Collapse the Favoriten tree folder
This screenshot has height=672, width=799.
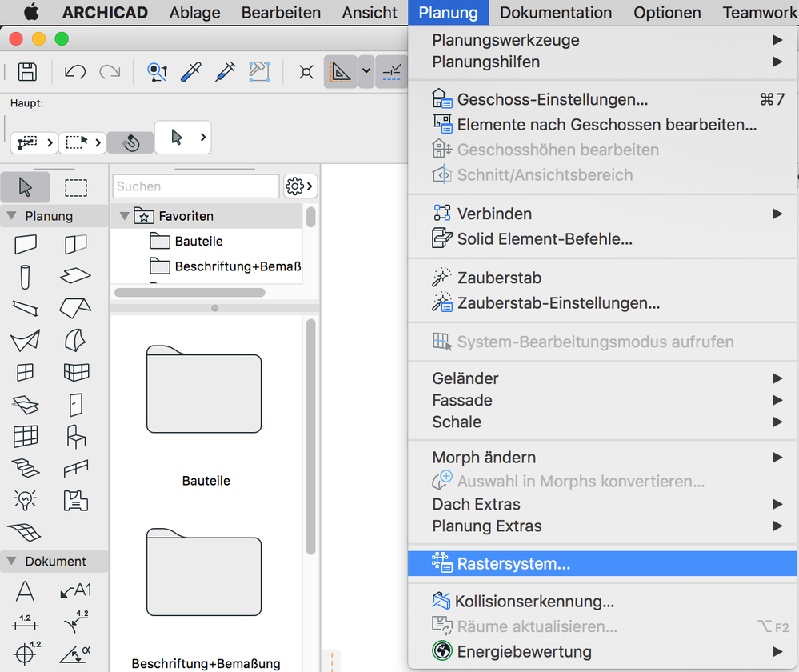coord(124,216)
